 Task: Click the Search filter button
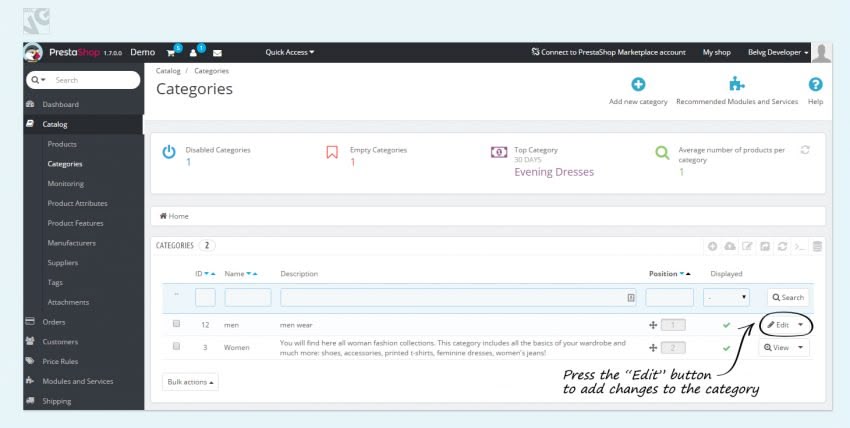coord(788,297)
